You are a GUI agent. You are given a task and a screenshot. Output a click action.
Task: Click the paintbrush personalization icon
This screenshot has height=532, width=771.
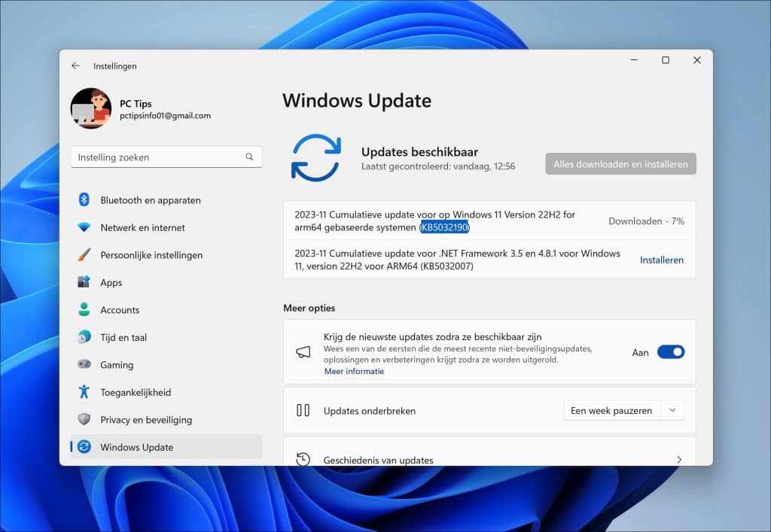click(84, 254)
